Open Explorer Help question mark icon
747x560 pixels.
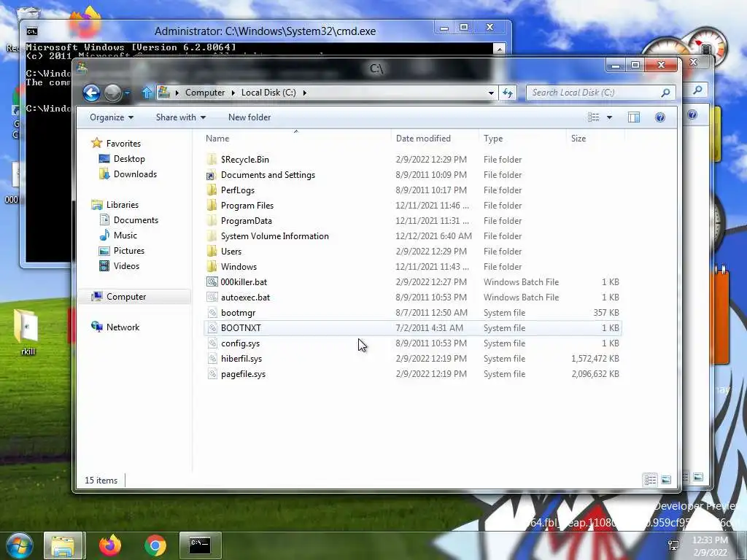pos(659,117)
